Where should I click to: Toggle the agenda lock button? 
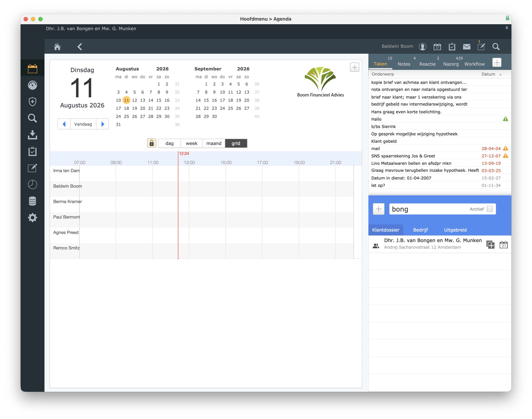151,143
